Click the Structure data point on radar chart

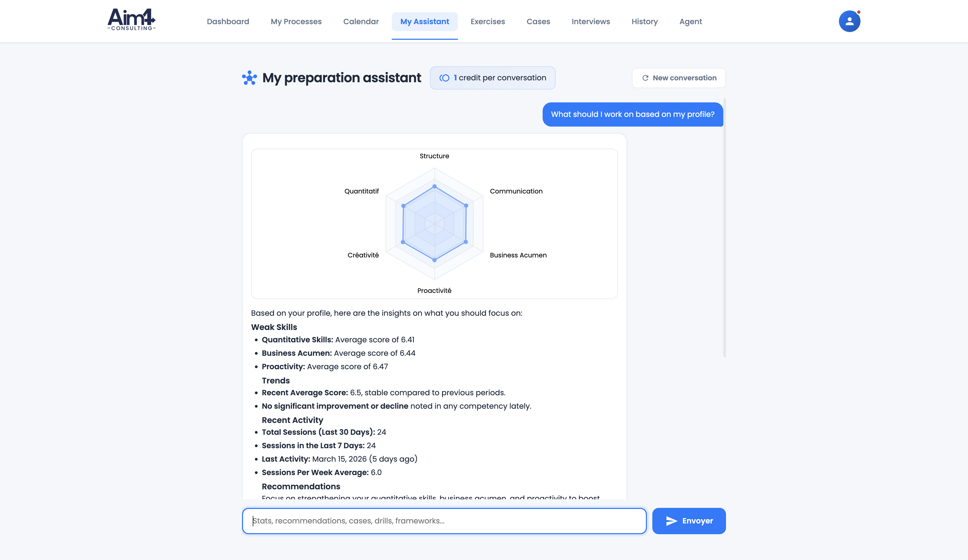(x=435, y=186)
